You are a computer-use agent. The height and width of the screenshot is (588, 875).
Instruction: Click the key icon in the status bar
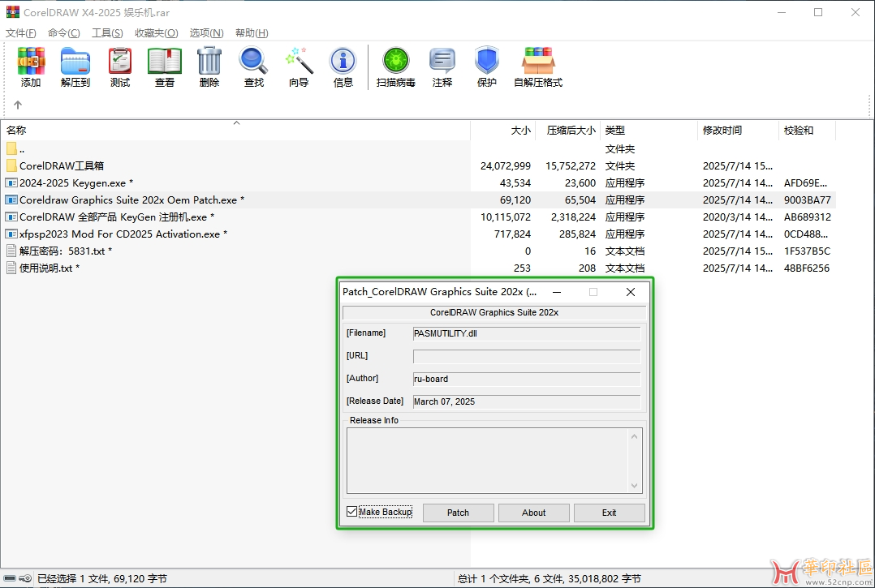tap(25, 578)
